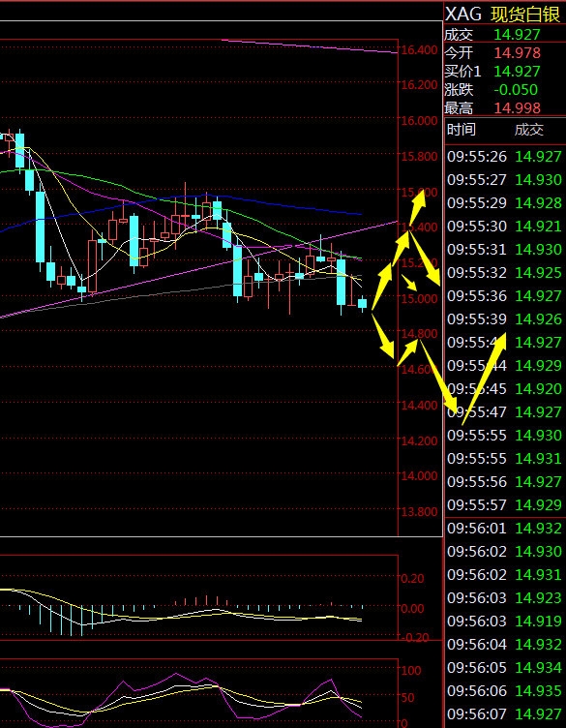
Task: Click the 时间 column header
Action: click(462, 130)
